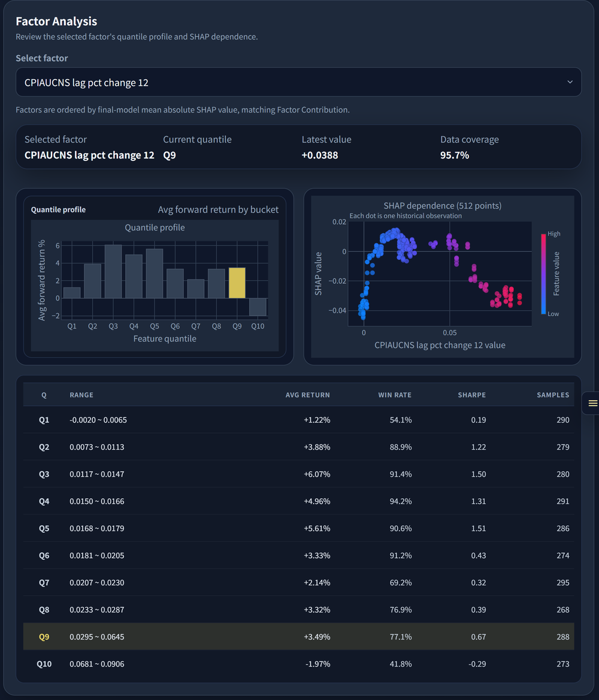Sort by the WIN RATE column header
The image size is (599, 700).
tap(395, 395)
